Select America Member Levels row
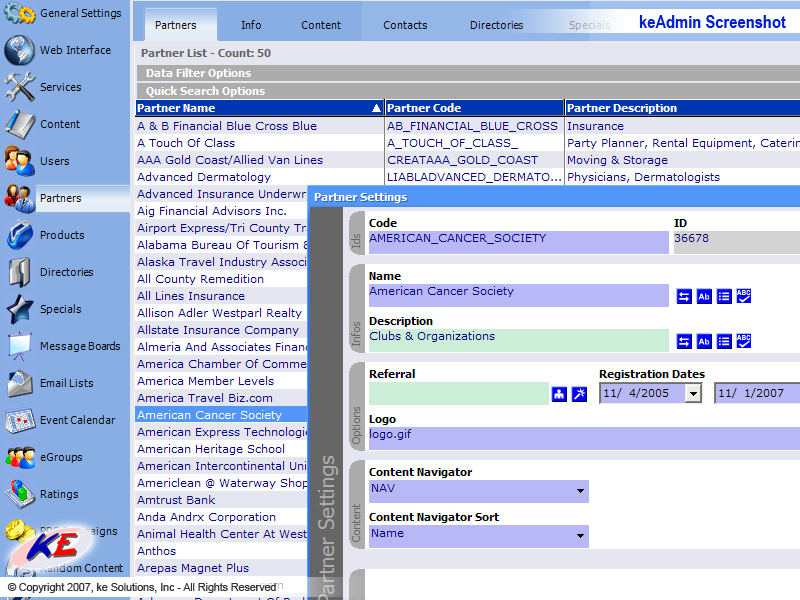The height and width of the screenshot is (600, 800). click(x=221, y=381)
